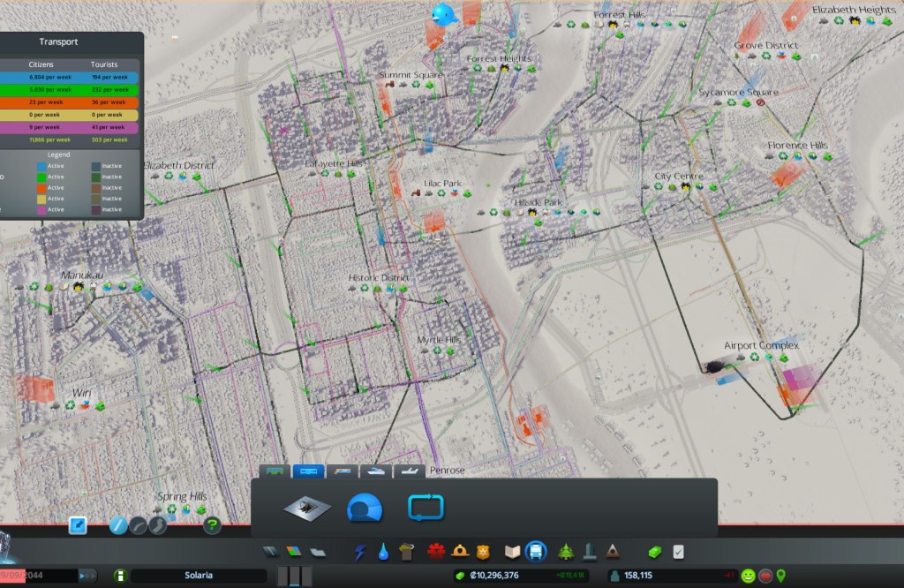Click the Solaria city name field
The width and height of the screenshot is (904, 588).
(198, 576)
